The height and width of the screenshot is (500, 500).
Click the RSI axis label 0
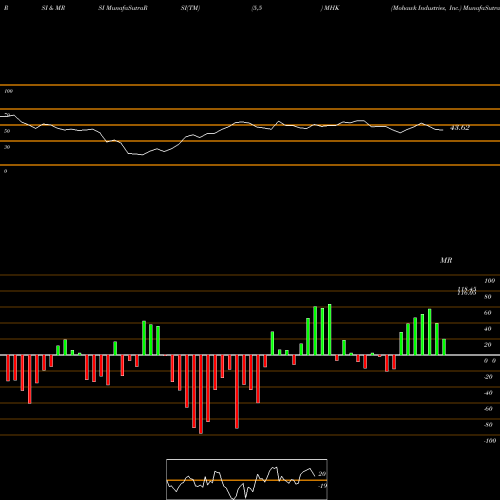point(5,171)
